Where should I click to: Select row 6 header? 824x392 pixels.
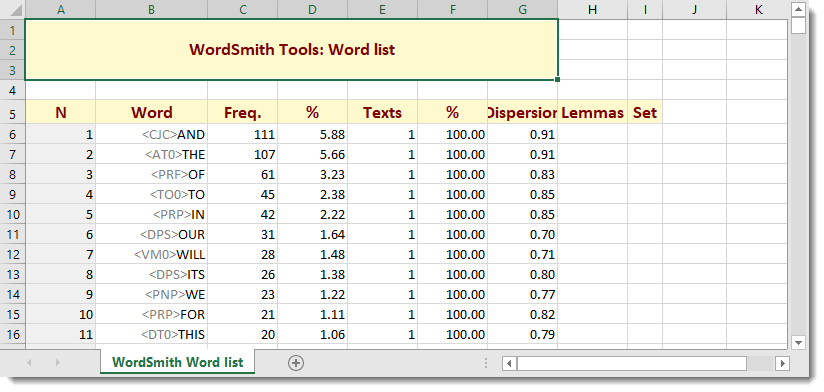[12, 135]
